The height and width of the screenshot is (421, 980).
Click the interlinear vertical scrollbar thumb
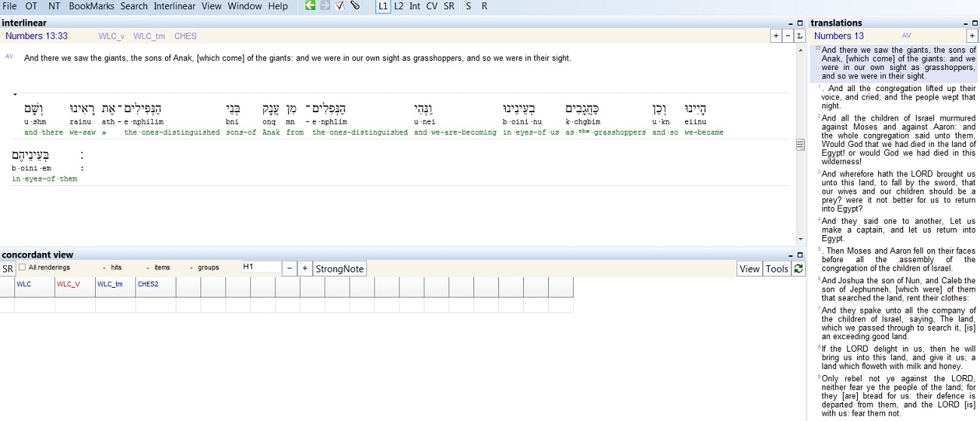tap(800, 145)
